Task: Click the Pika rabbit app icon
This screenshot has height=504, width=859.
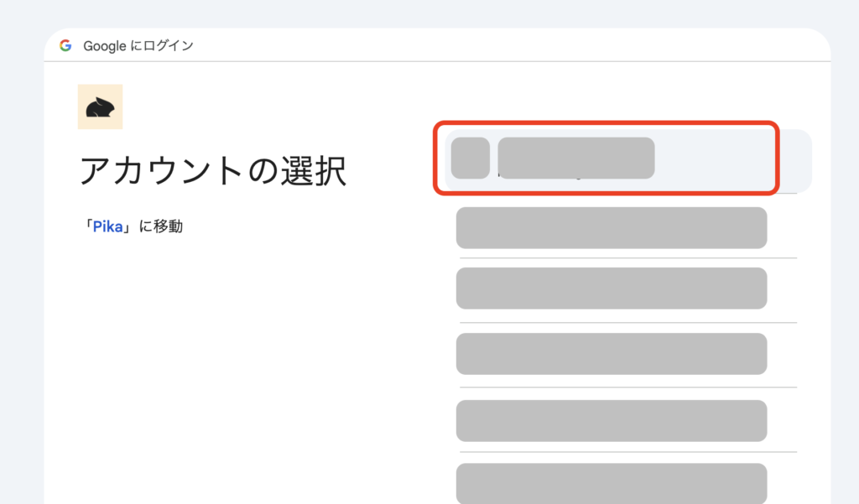Action: click(x=100, y=107)
